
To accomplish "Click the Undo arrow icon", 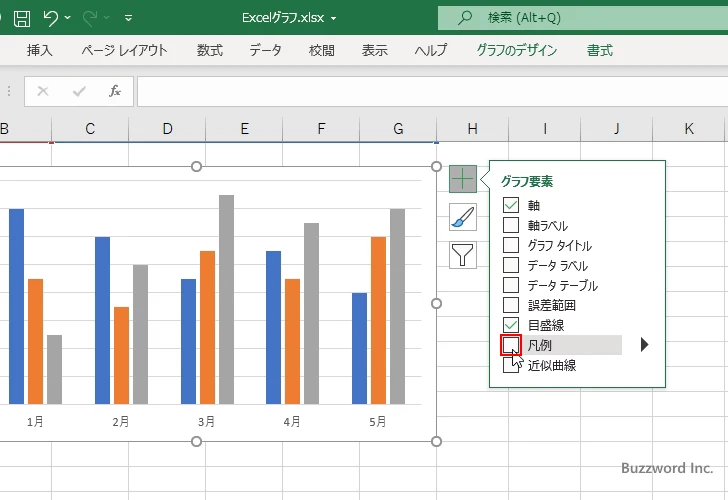I will 50,18.
